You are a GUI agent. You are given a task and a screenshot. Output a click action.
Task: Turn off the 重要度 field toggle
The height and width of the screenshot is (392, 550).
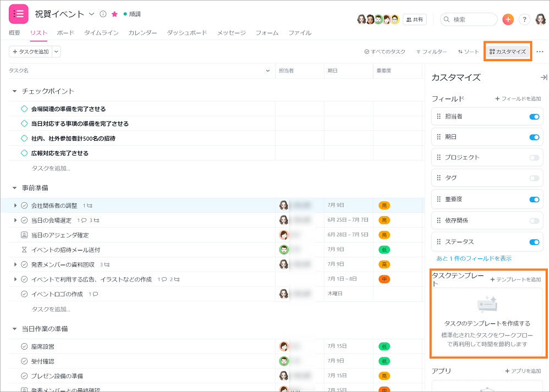coord(534,200)
